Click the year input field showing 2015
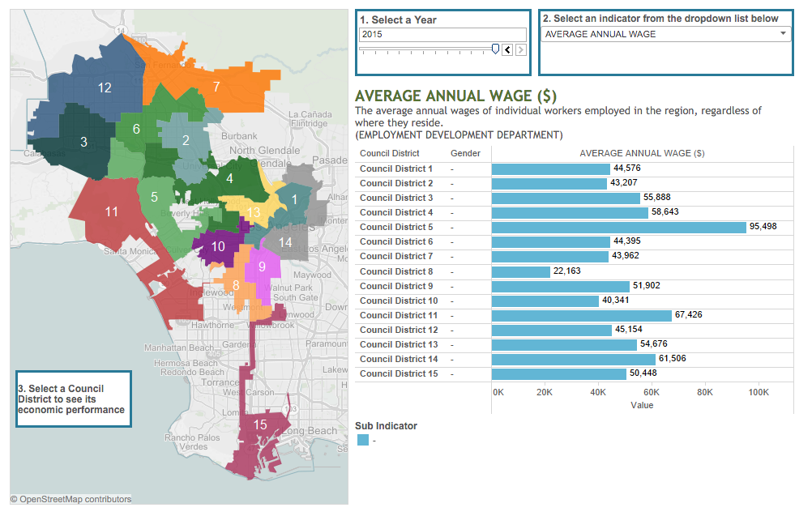The width and height of the screenshot is (812, 516). click(x=442, y=34)
